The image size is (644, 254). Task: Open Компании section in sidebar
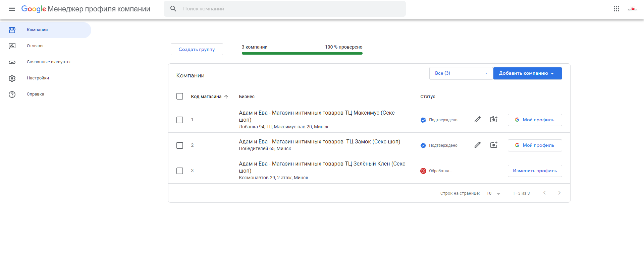(x=46, y=30)
